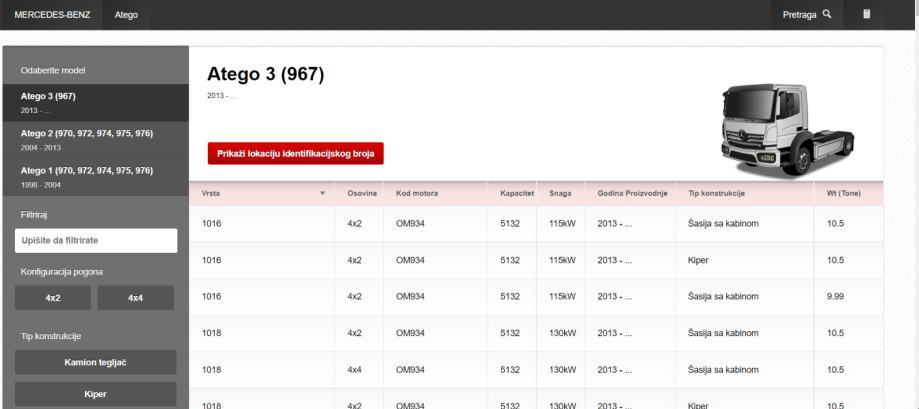
Task: Click the Osovine column header
Action: pos(362,193)
